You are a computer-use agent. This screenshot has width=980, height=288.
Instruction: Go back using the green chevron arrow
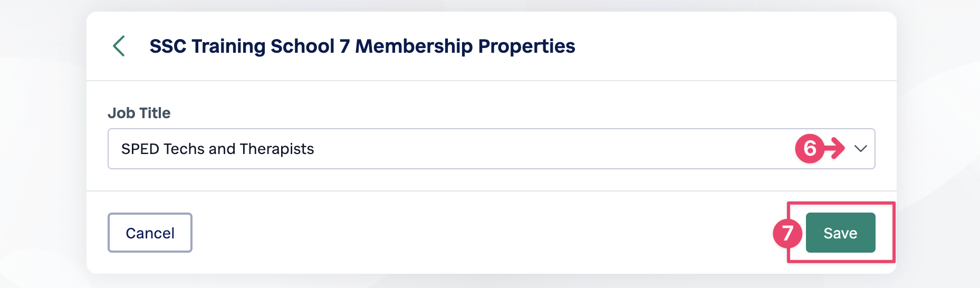[119, 46]
